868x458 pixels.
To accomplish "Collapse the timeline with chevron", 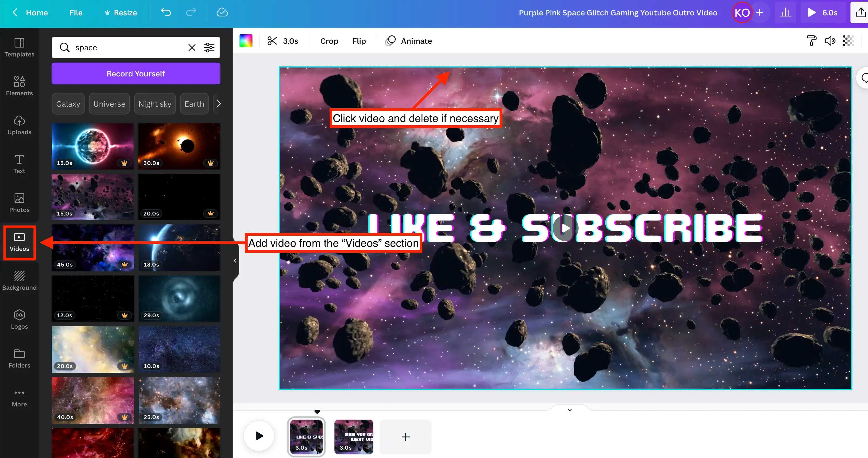I will pyautogui.click(x=569, y=410).
